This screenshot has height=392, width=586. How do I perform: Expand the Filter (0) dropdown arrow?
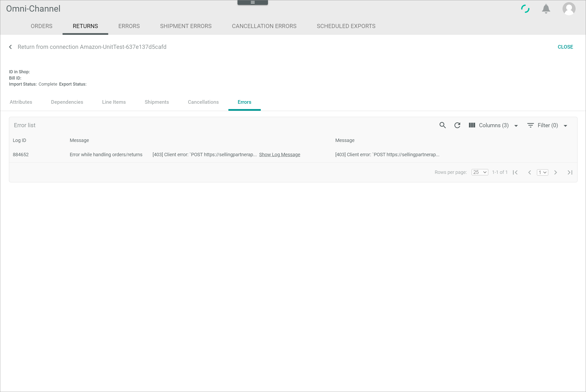click(x=565, y=126)
